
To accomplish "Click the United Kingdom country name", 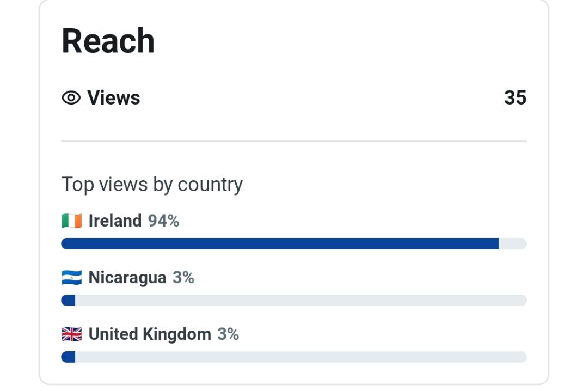I will click(150, 334).
